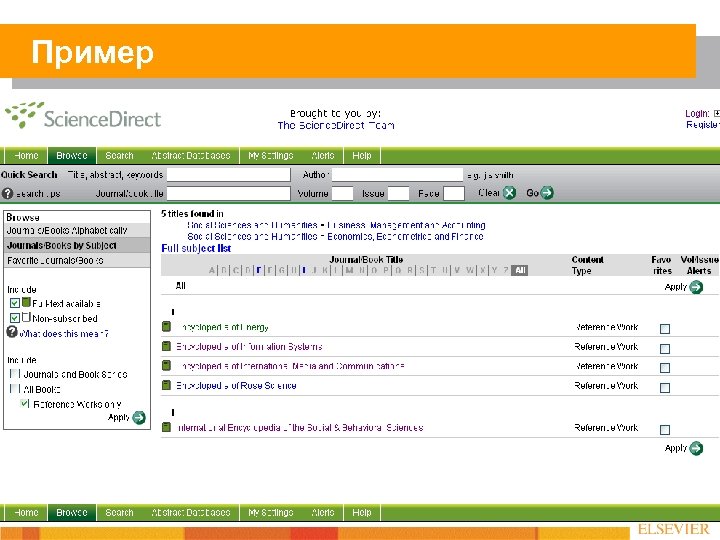Click 'What does this mean?' link
The image size is (720, 540).
(x=64, y=334)
